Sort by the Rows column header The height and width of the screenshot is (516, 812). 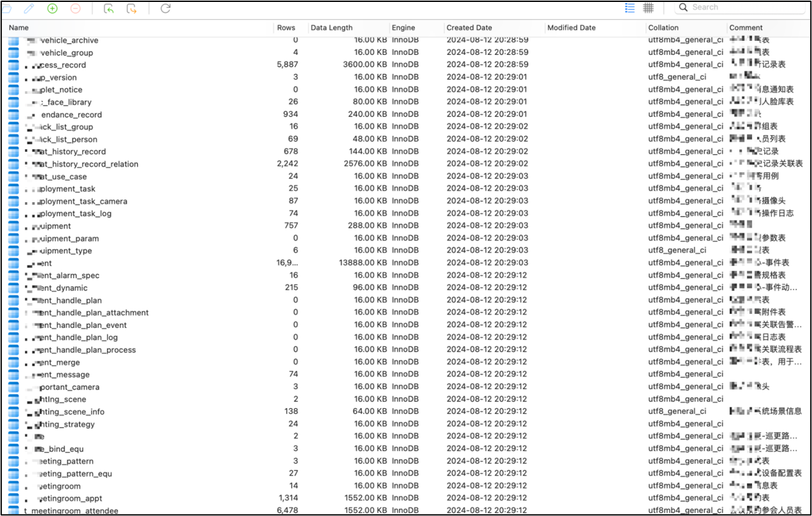point(286,27)
